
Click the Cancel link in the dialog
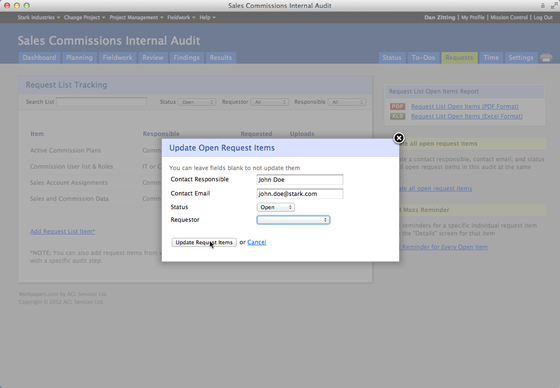(x=257, y=242)
